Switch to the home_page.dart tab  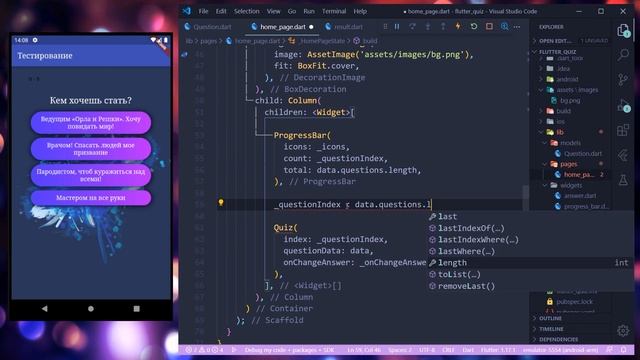point(282,27)
